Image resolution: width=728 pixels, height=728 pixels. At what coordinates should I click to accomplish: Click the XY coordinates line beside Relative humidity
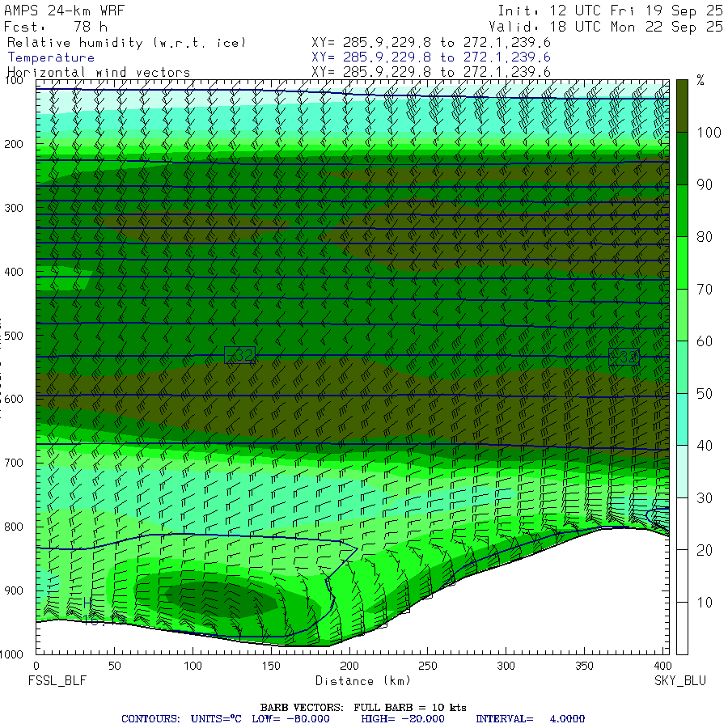point(431,43)
